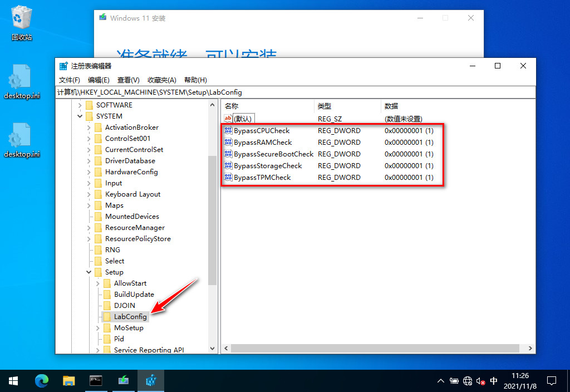Click the BypassCPUCheck value icon
The height and width of the screenshot is (392, 570).
click(228, 130)
